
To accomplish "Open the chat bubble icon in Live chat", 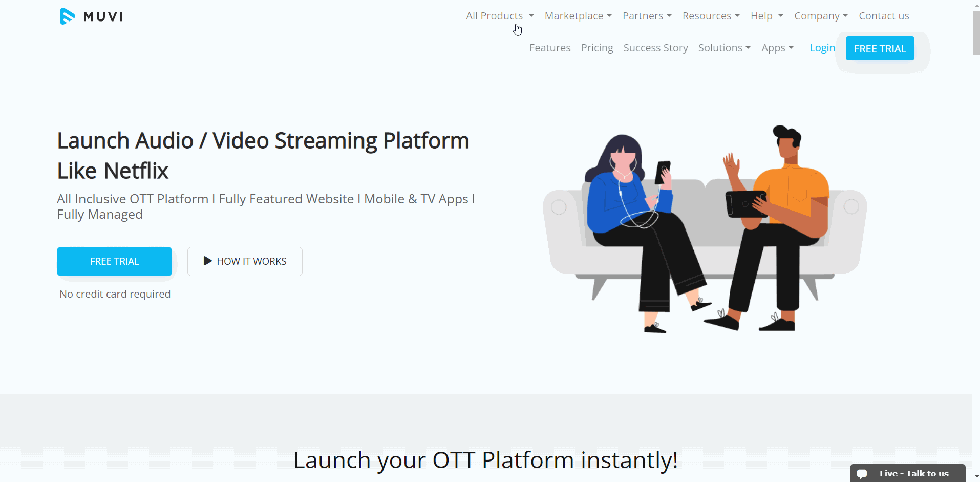I will [x=862, y=474].
